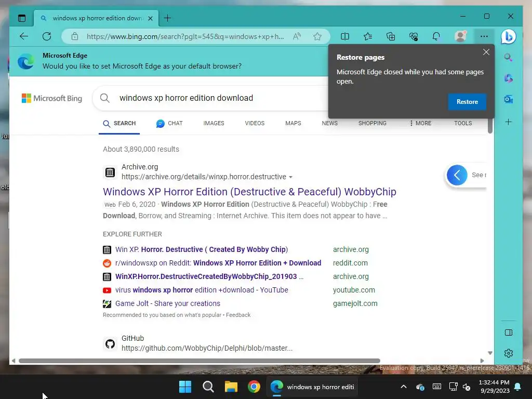Switch to the IMAGES tab
This screenshot has width=532, height=399.
[214, 123]
